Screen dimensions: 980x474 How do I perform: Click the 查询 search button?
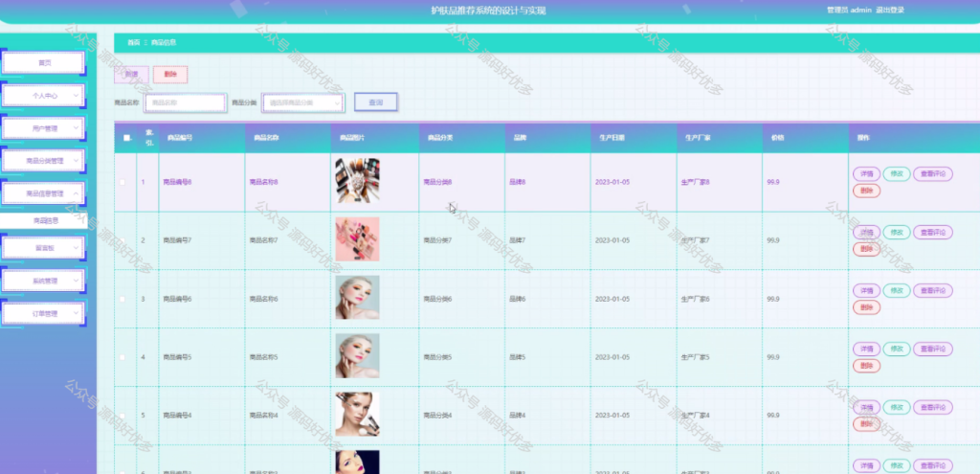[x=375, y=102]
